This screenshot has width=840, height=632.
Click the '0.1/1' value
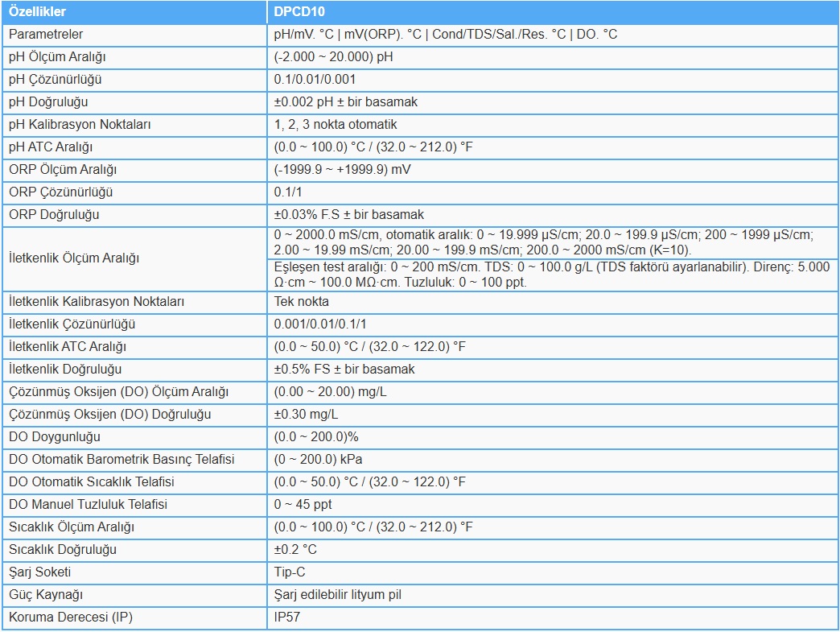[288, 192]
